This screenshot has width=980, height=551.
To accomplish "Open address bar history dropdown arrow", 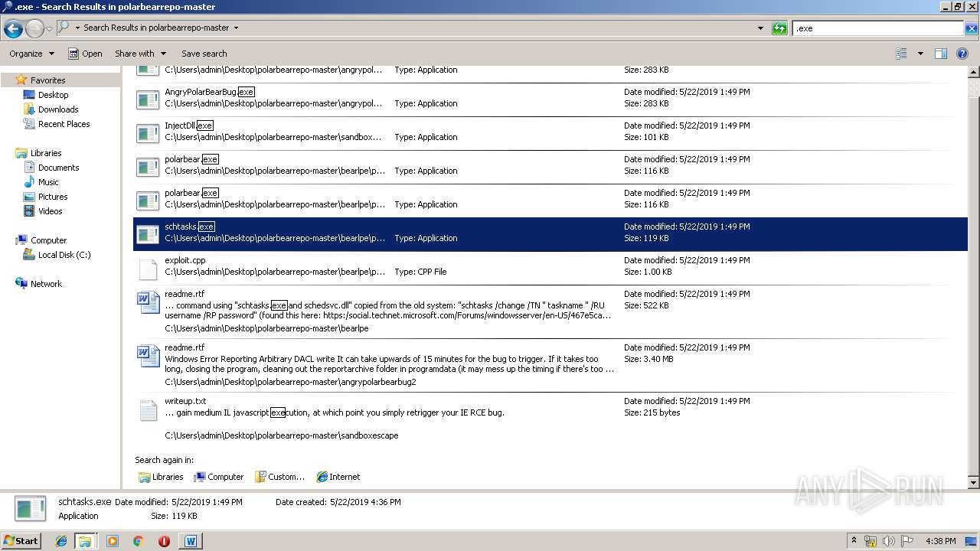I will tap(760, 28).
